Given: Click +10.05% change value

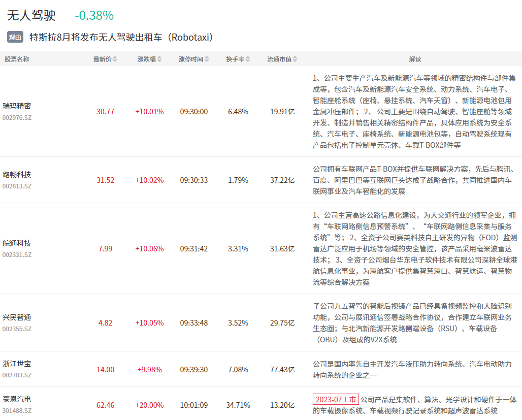Looking at the screenshot, I should (x=149, y=323).
